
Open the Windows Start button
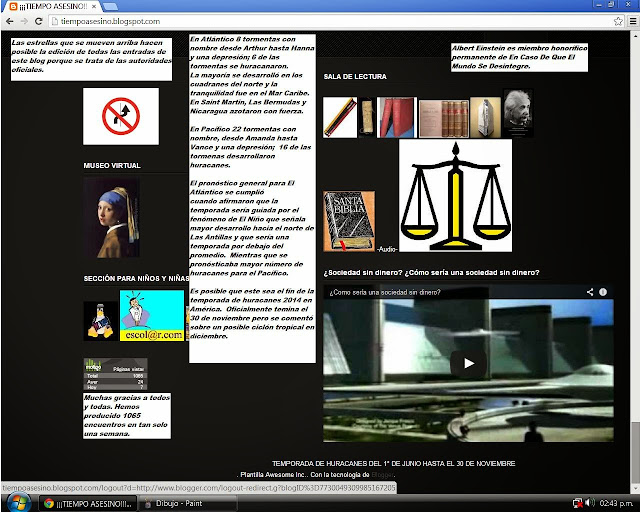[x=18, y=503]
